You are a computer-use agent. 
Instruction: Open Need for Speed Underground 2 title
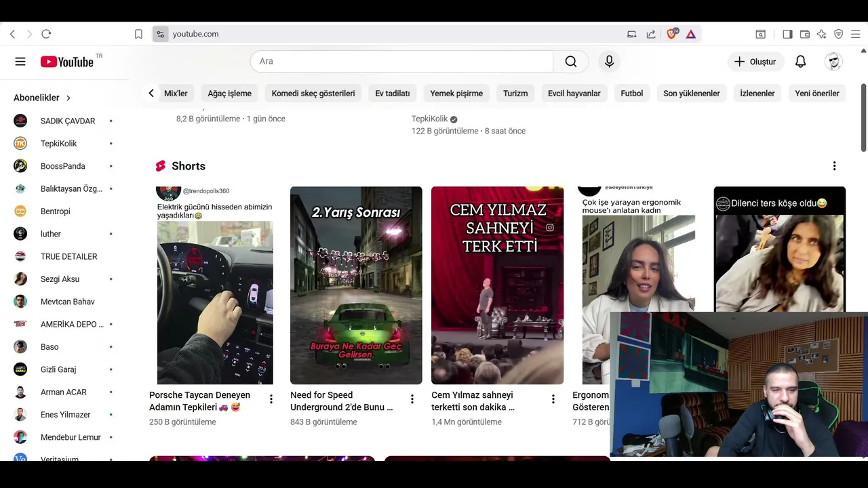pyautogui.click(x=342, y=401)
